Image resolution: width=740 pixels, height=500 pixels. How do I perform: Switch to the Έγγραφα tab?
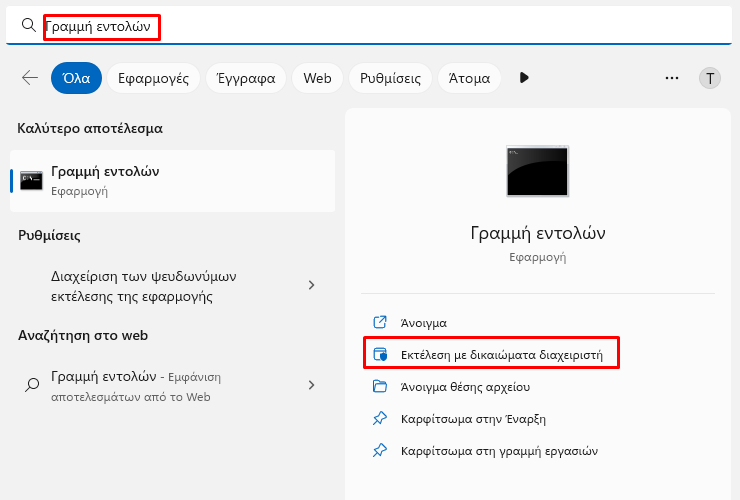246,78
